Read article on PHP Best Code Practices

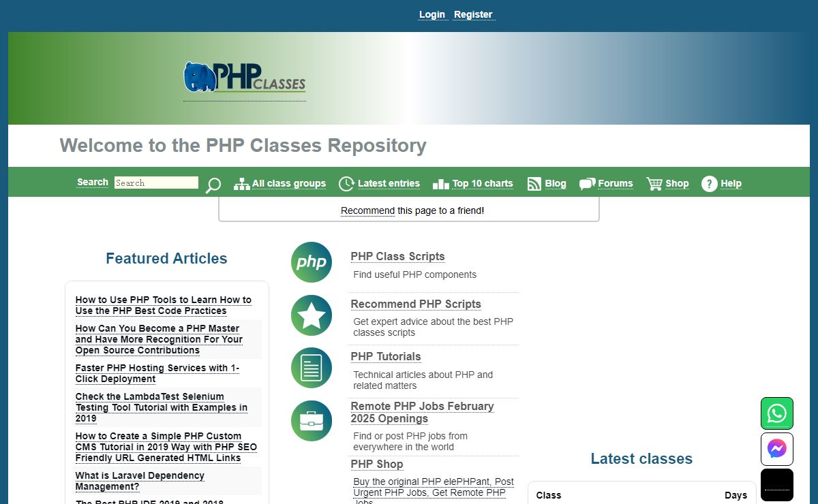tap(164, 305)
